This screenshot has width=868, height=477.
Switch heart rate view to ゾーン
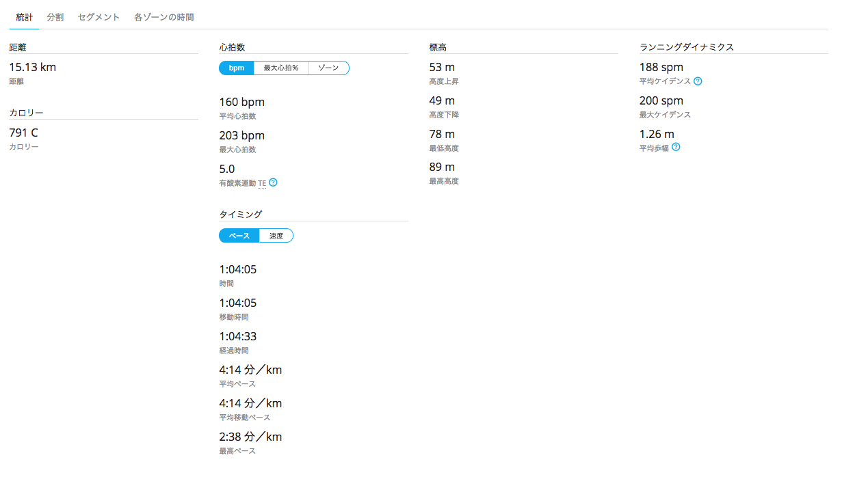329,68
